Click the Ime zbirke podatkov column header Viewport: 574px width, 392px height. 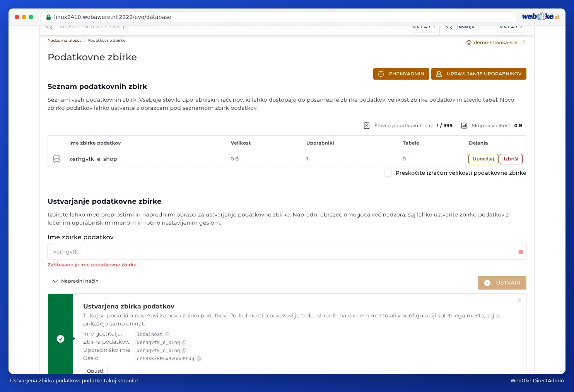point(95,143)
